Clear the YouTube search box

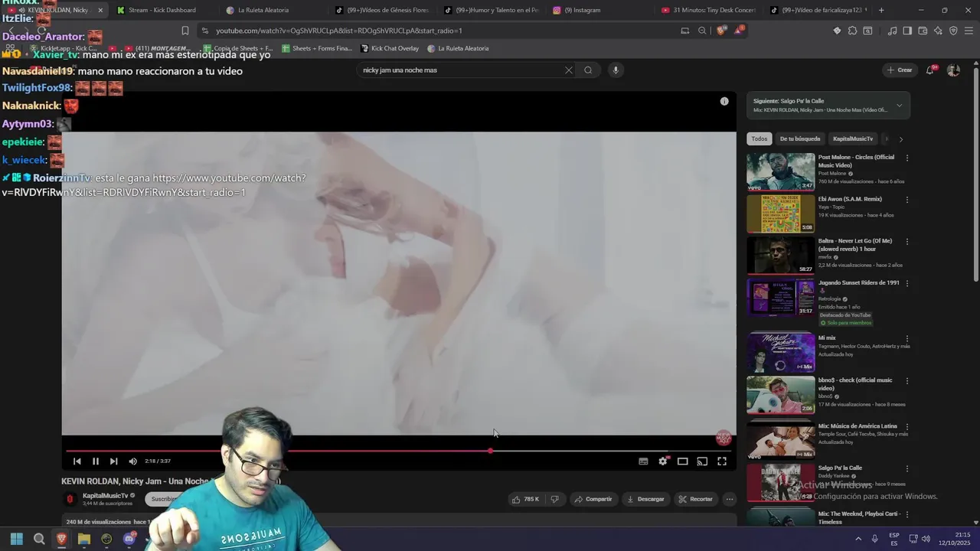(x=569, y=70)
